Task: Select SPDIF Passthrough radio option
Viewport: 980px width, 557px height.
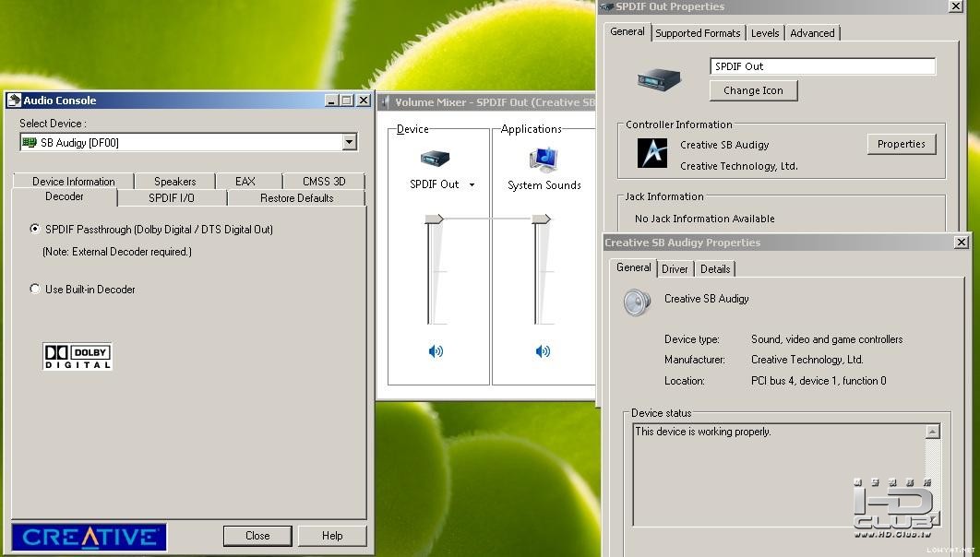Action: coord(35,230)
